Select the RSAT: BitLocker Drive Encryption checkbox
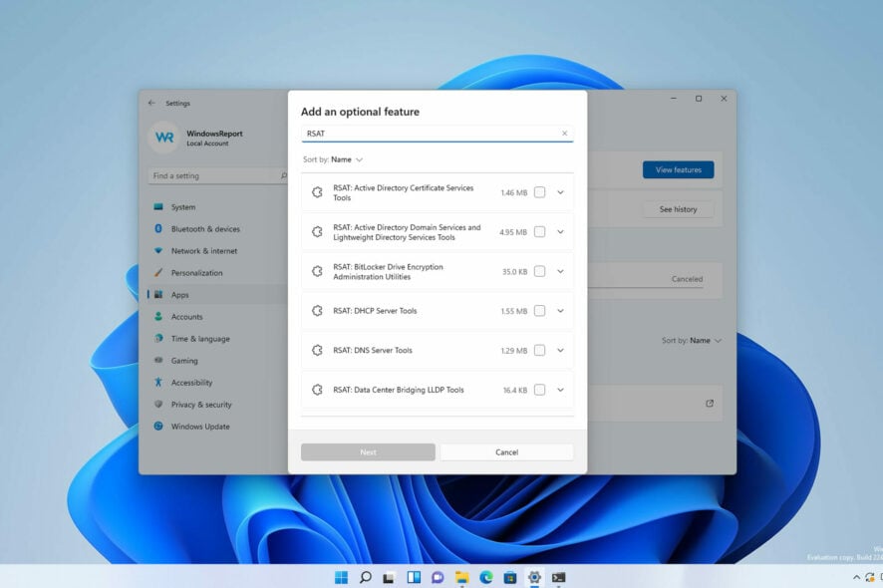The image size is (883, 588). click(x=539, y=271)
